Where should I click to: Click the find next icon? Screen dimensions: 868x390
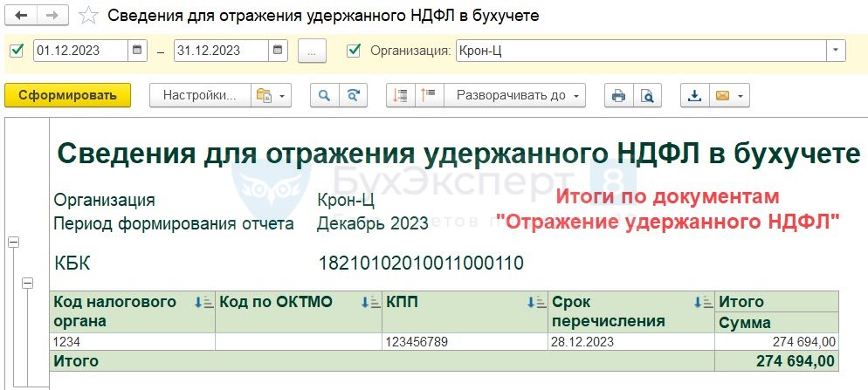[353, 95]
